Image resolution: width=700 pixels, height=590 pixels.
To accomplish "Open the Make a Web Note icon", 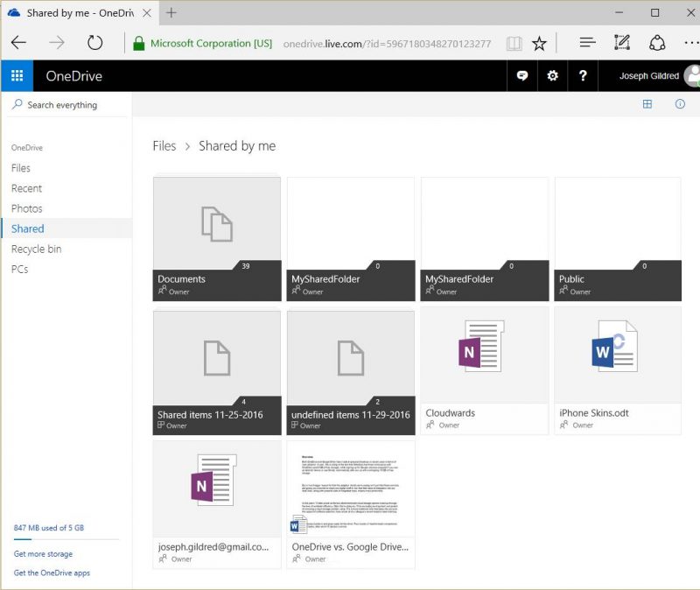I will coord(621,42).
